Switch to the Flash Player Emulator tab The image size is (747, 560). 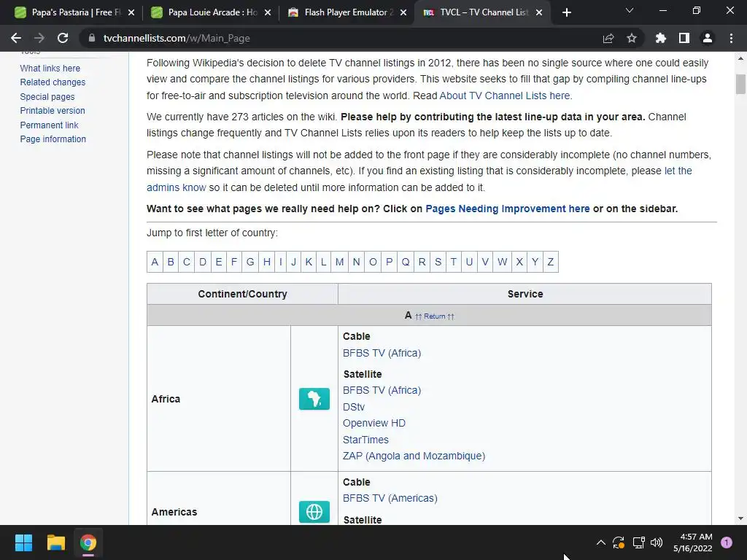[x=347, y=12]
